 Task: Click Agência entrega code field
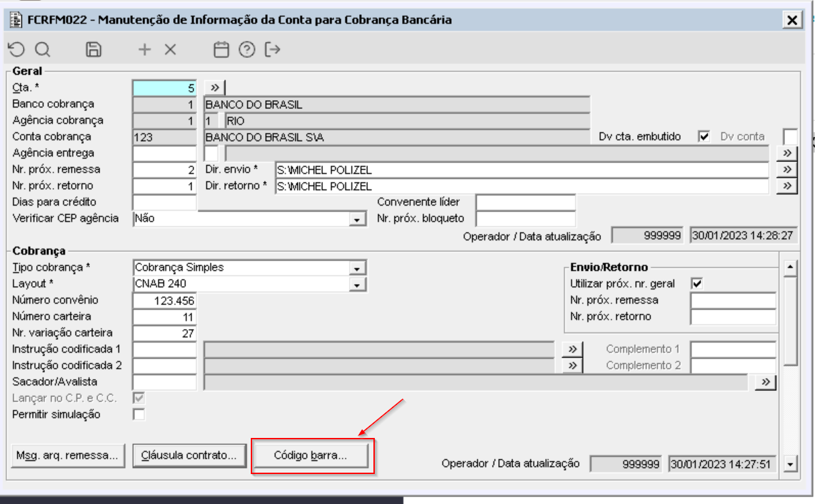tap(165, 153)
